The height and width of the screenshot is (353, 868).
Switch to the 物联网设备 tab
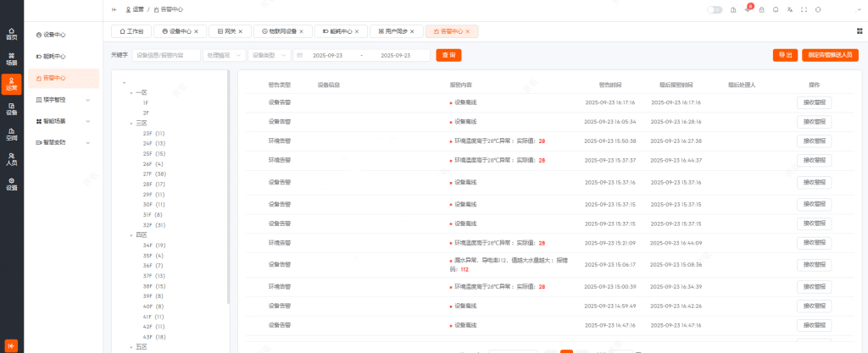coord(283,31)
